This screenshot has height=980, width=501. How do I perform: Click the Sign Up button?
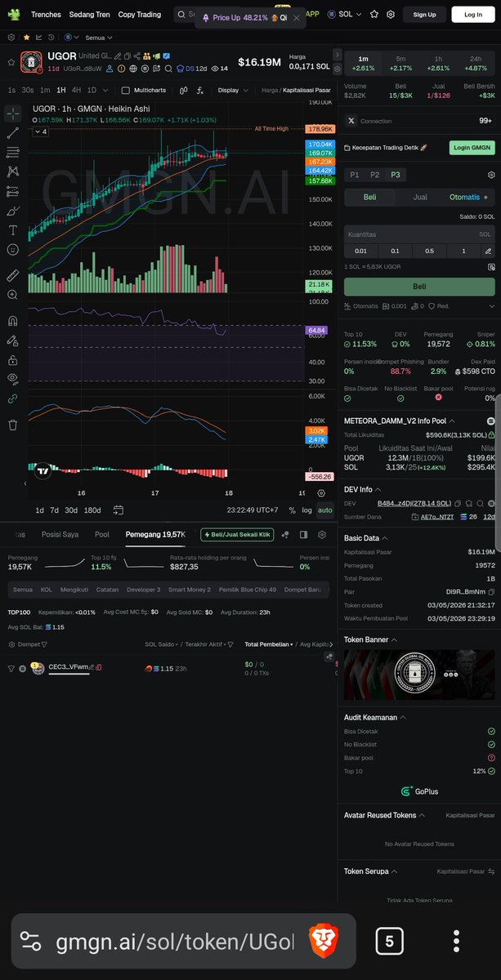425,14
